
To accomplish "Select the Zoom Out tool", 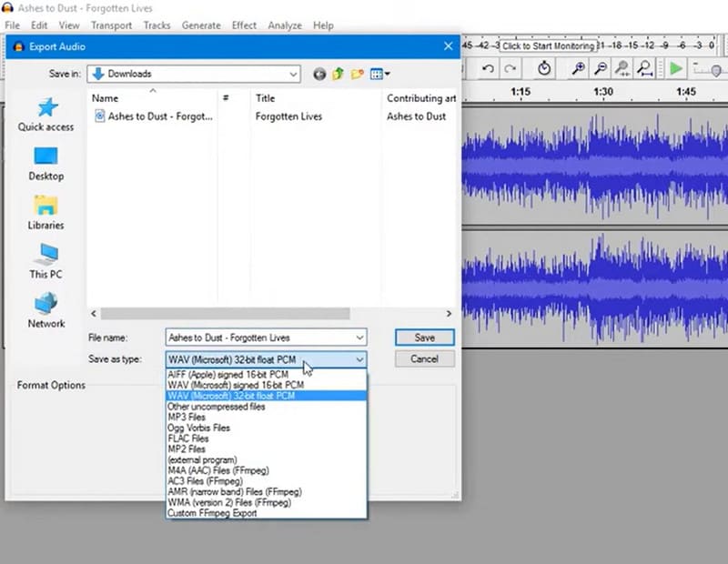I will pyautogui.click(x=600, y=68).
